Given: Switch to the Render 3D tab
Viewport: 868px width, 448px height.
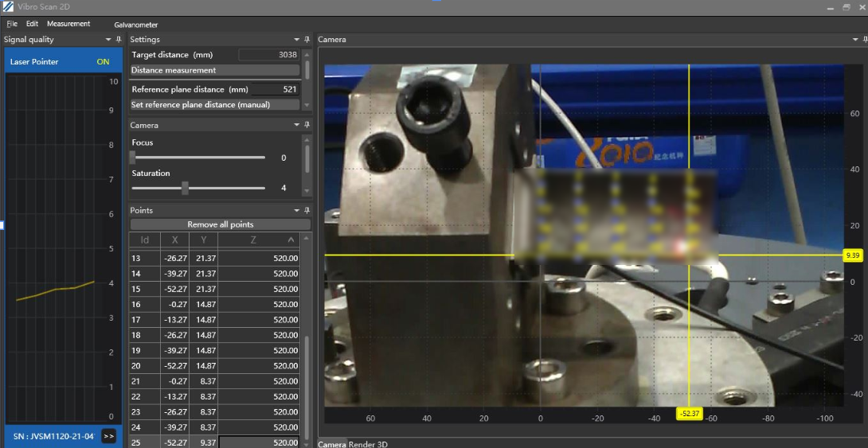Looking at the screenshot, I should point(368,444).
